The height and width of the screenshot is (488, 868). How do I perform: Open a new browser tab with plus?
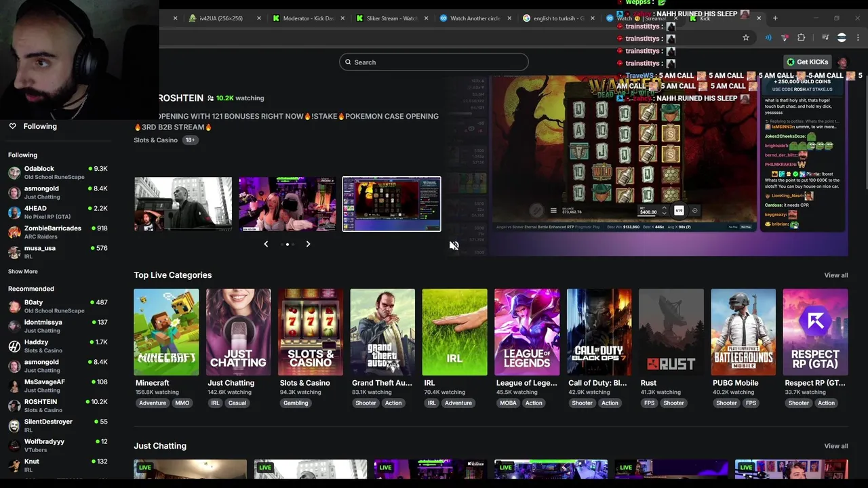point(775,18)
